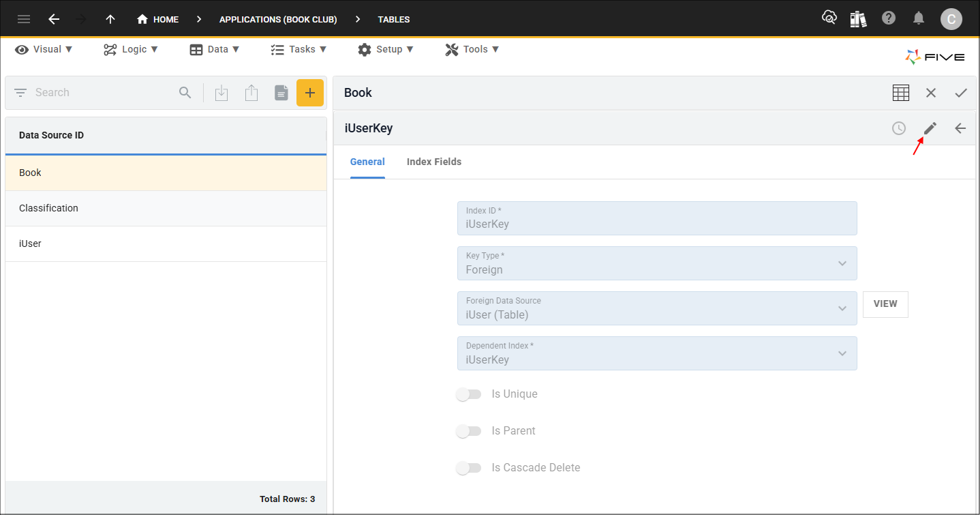Open the Key Type dropdown
Image resolution: width=980 pixels, height=515 pixels.
(657, 263)
